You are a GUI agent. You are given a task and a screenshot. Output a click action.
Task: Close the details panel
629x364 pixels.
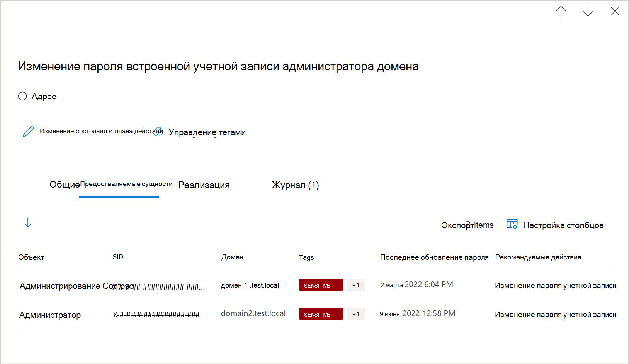pos(615,11)
